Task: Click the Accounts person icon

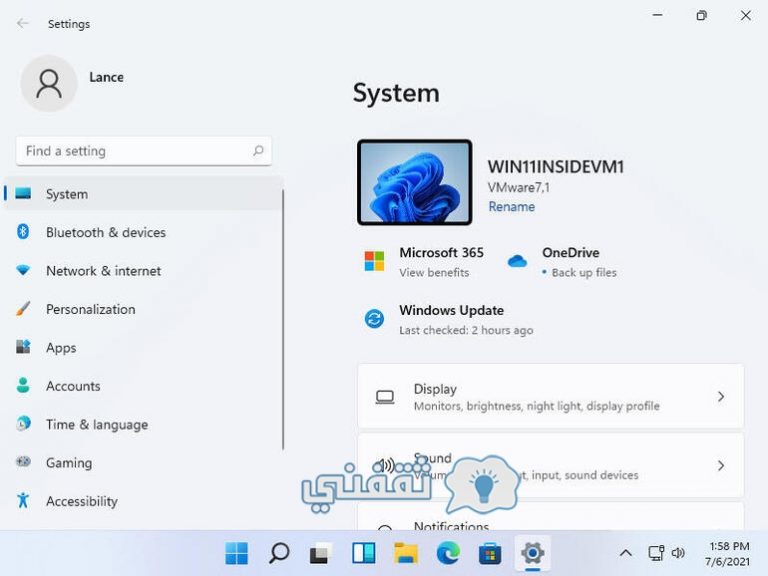Action: tap(23, 385)
